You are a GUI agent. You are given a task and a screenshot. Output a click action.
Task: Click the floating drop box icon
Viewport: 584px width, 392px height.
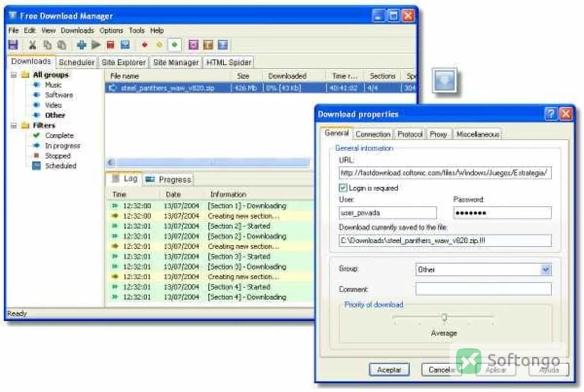tap(445, 81)
